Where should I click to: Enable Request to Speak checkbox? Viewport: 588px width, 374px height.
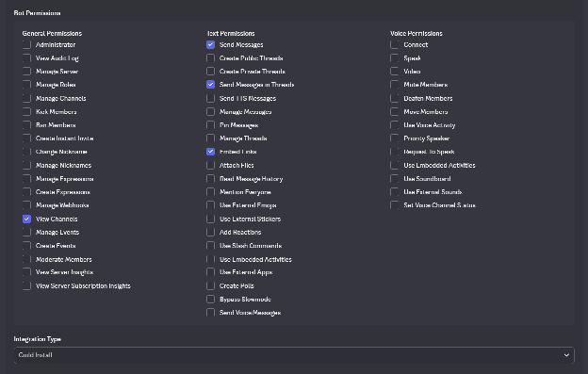click(x=394, y=152)
